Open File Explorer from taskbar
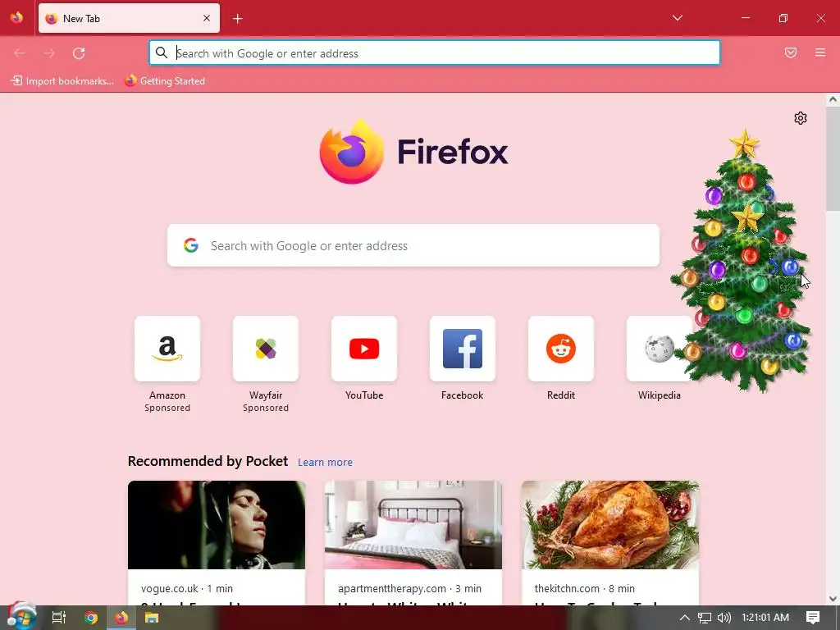 point(152,618)
